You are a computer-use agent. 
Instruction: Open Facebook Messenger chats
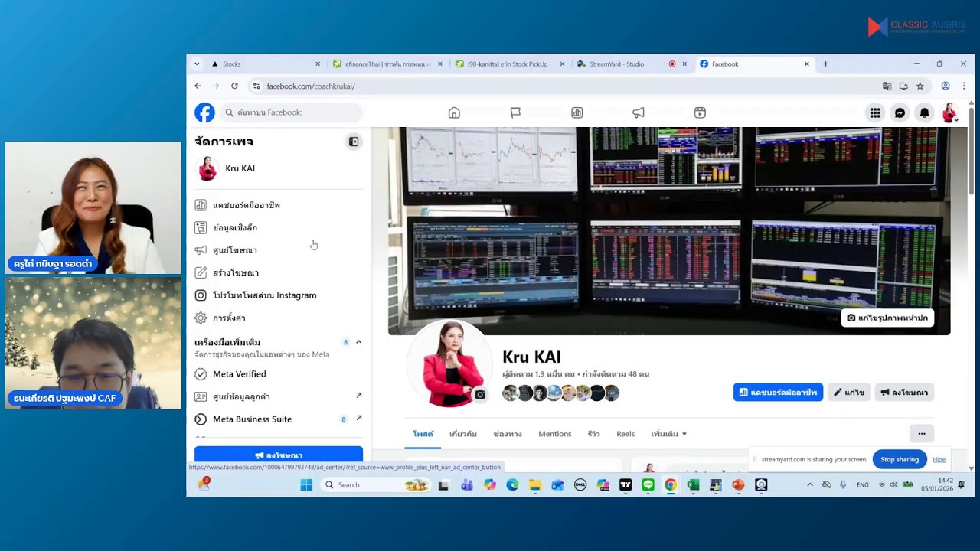(x=900, y=112)
